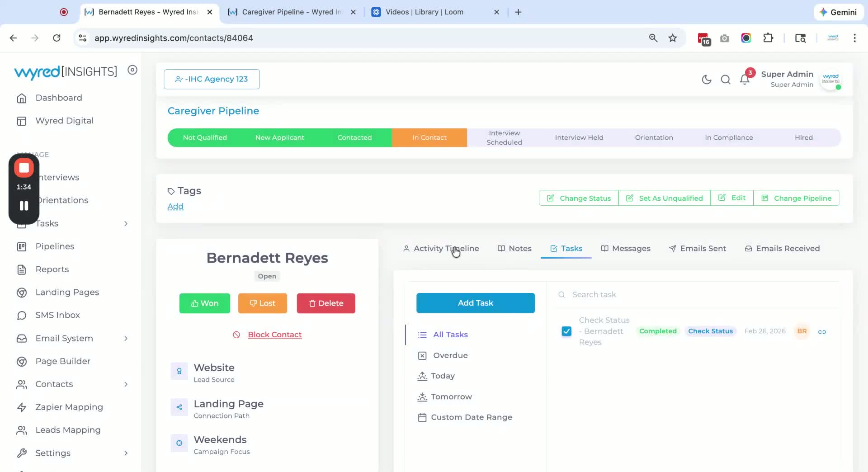Viewport: 868px width, 472px height.
Task: Click the Block Contact link
Action: 274,335
